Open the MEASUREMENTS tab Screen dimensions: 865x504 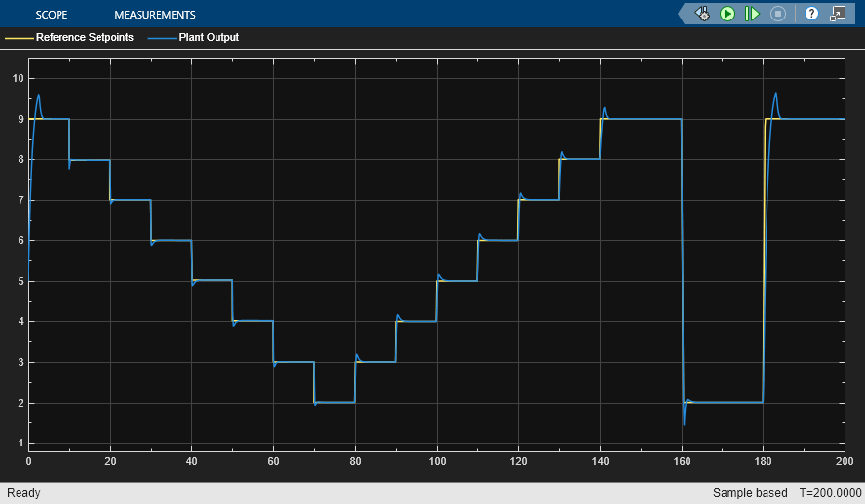tap(154, 15)
